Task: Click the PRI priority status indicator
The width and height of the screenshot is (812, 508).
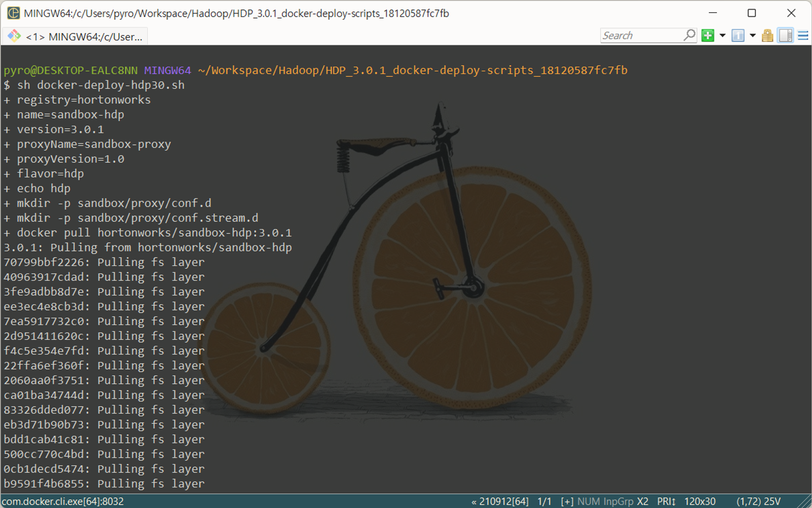Action: point(666,502)
